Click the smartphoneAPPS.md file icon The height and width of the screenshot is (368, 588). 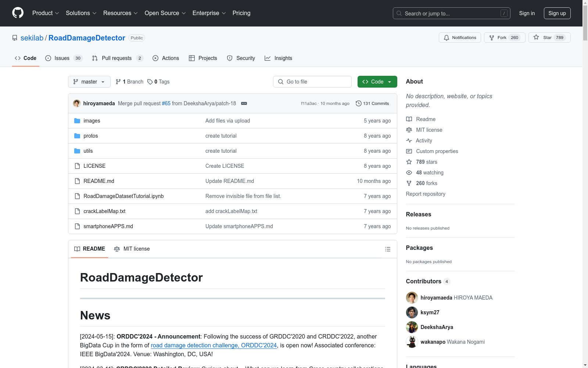point(77,226)
